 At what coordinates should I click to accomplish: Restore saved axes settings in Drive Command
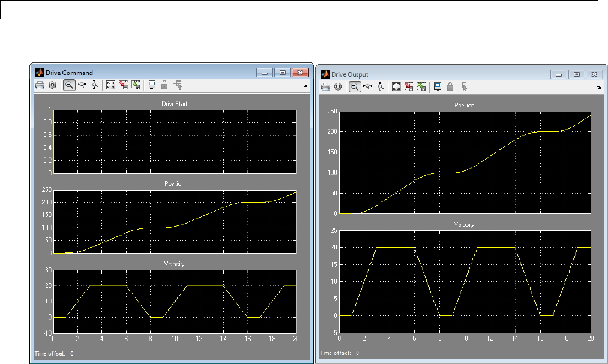(136, 85)
